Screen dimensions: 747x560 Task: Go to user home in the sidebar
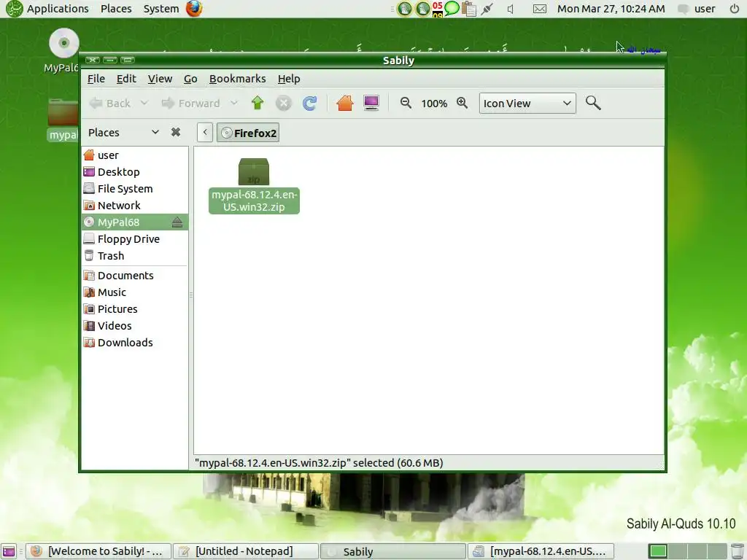[x=135, y=155]
